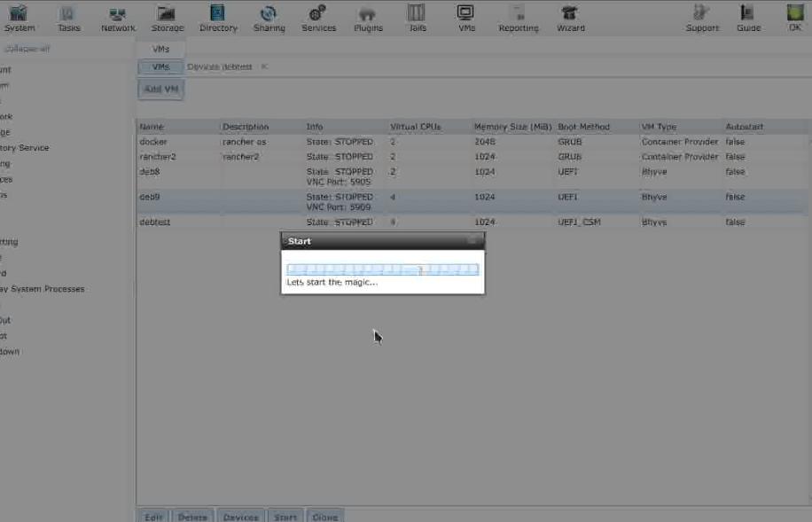The image size is (812, 522).
Task: Select the debtest VM row
Action: (472, 222)
